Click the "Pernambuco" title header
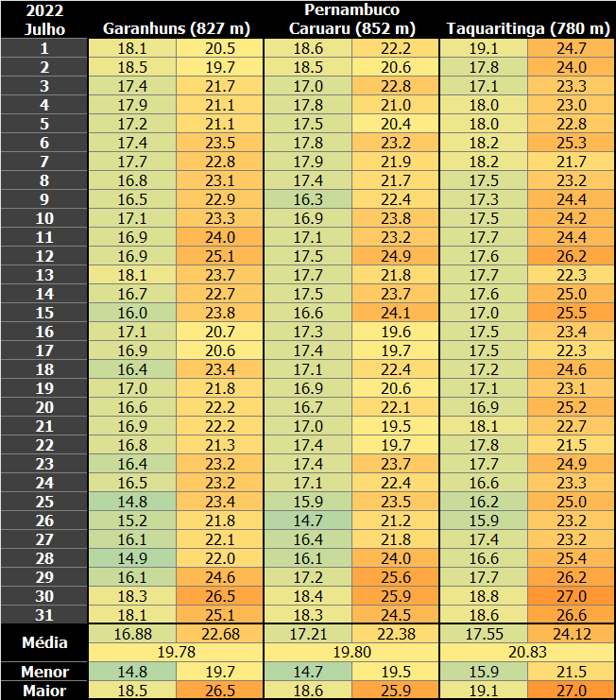Screen dimensions: 616x700 pos(351,9)
